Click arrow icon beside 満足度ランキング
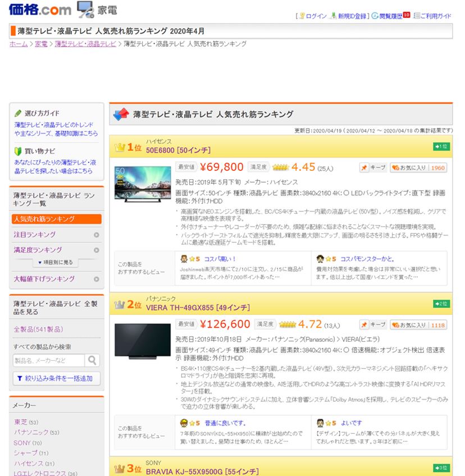The height and width of the screenshot is (476, 465). [x=97, y=250]
